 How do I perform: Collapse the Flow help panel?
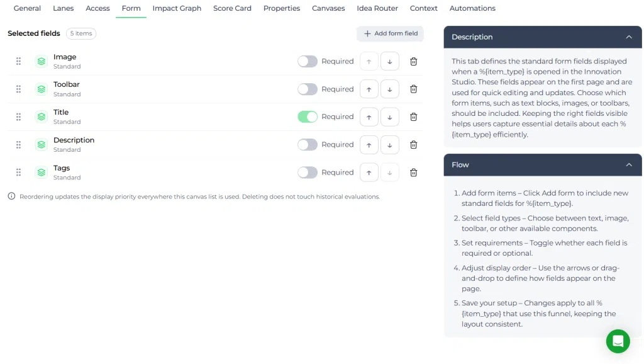pyautogui.click(x=629, y=165)
